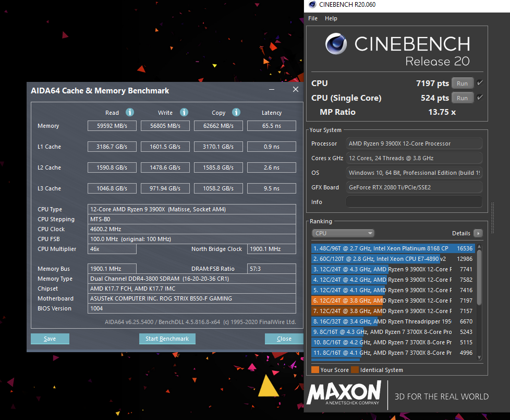Image resolution: width=510 pixels, height=420 pixels.
Task: Click L1 Cache Read value 3186.7 GB/s
Action: pyautogui.click(x=112, y=147)
